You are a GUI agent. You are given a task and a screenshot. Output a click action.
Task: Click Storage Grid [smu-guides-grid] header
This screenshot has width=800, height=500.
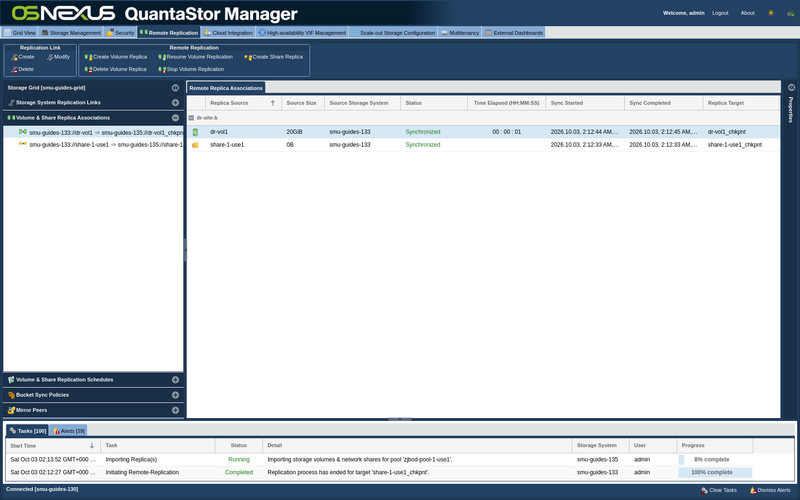[46, 88]
